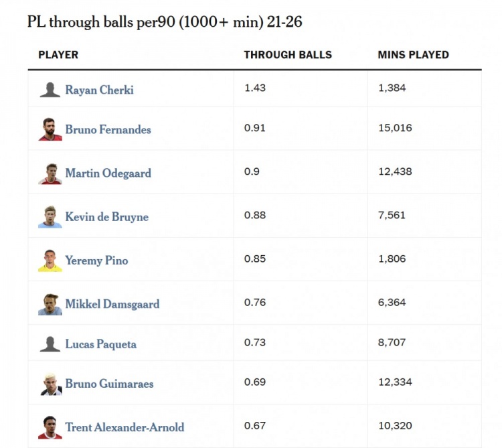Click Bruno Guimaraes' player photo

[50, 384]
